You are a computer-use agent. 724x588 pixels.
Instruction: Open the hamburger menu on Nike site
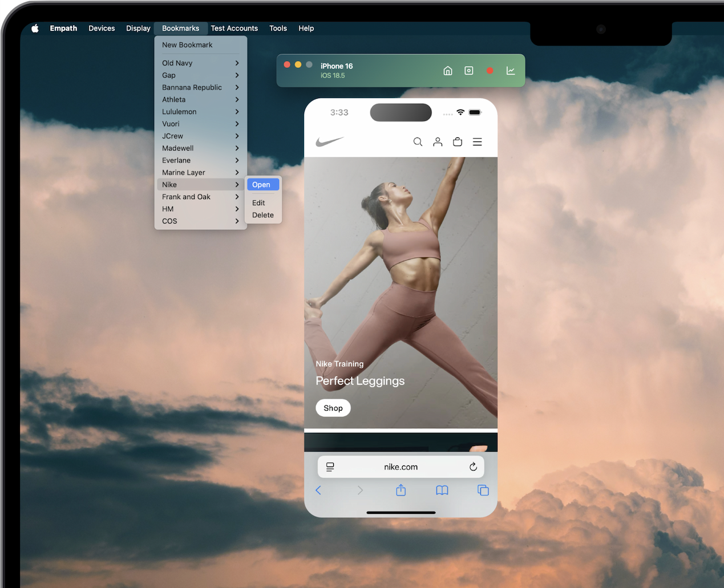[x=478, y=142]
